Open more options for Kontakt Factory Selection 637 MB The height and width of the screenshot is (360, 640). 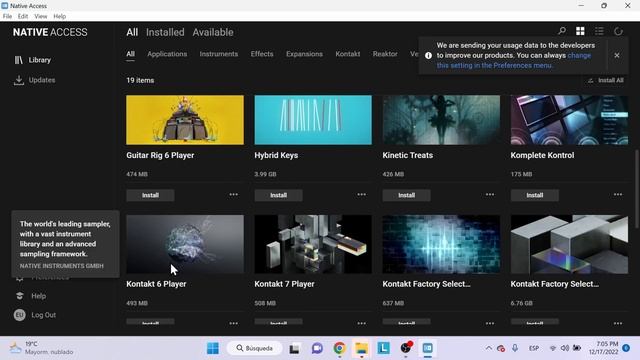pos(490,323)
